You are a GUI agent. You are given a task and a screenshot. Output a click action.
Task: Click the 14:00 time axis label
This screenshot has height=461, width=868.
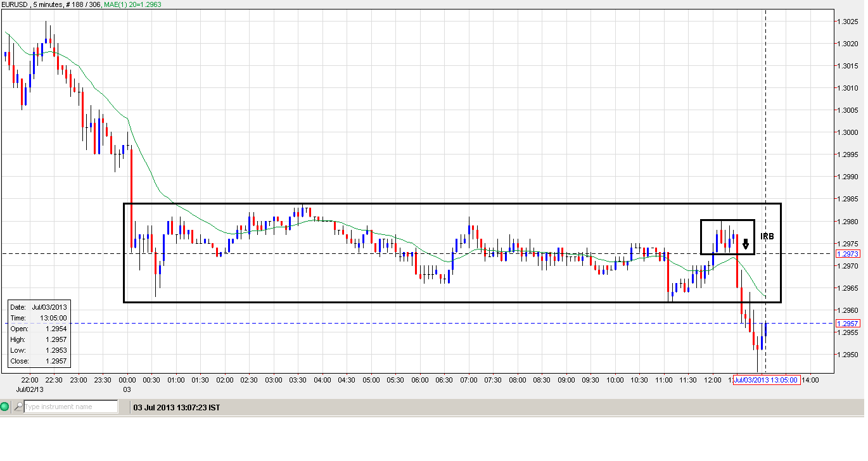coord(810,380)
